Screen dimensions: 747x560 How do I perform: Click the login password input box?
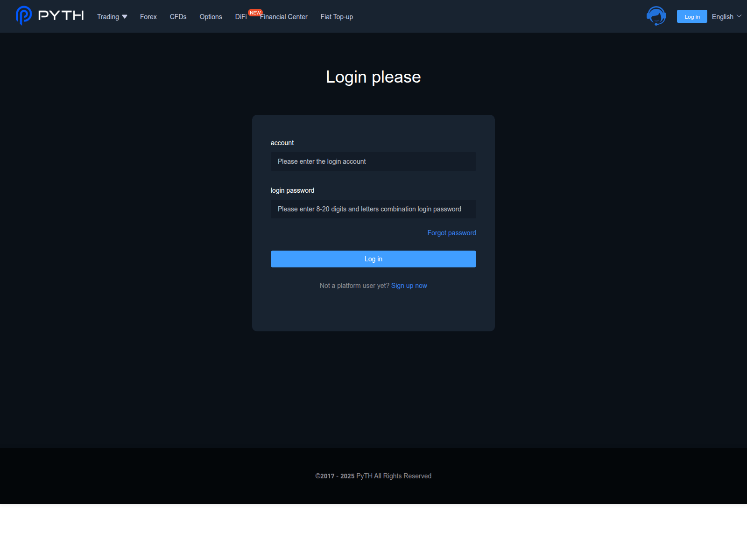tap(373, 209)
